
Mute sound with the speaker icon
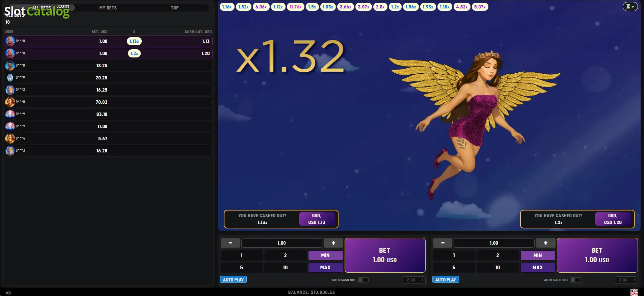tap(8, 293)
